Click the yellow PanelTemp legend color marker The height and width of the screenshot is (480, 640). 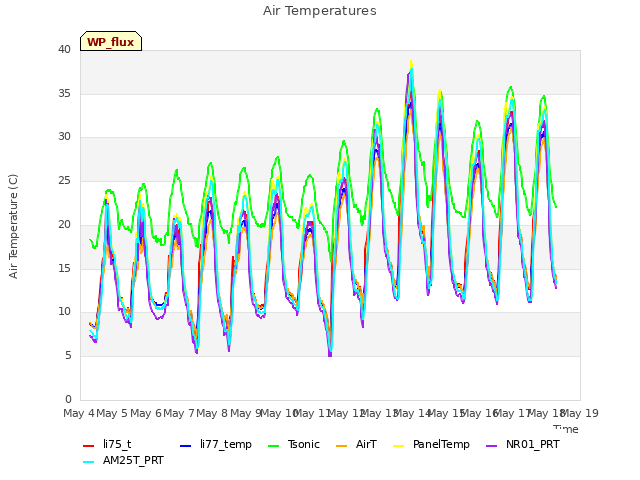(x=399, y=446)
